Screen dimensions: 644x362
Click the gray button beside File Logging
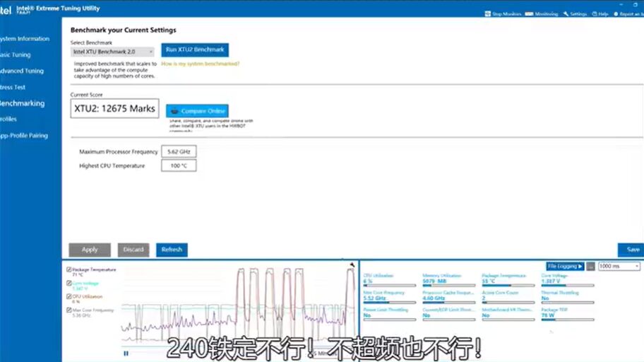(590, 267)
